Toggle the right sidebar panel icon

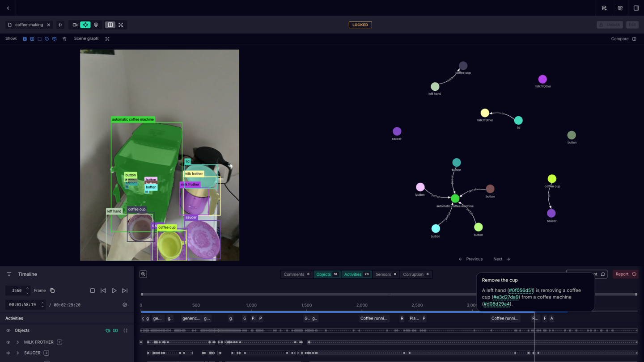click(x=636, y=8)
